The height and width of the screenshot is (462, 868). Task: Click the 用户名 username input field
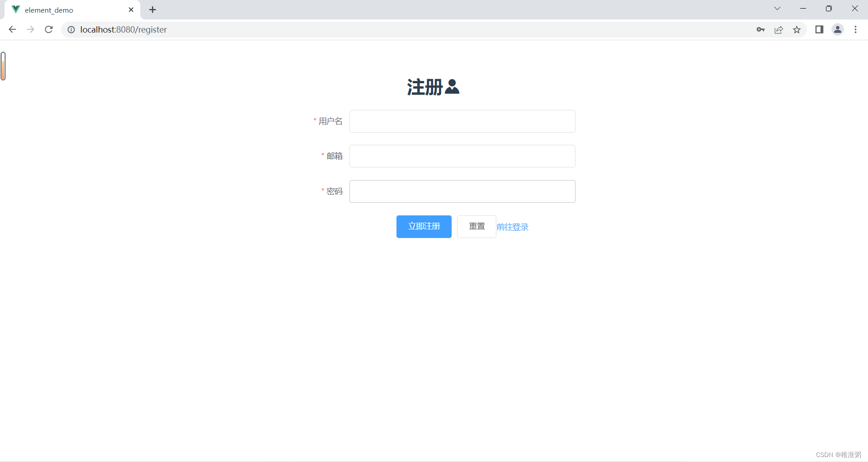tap(462, 121)
